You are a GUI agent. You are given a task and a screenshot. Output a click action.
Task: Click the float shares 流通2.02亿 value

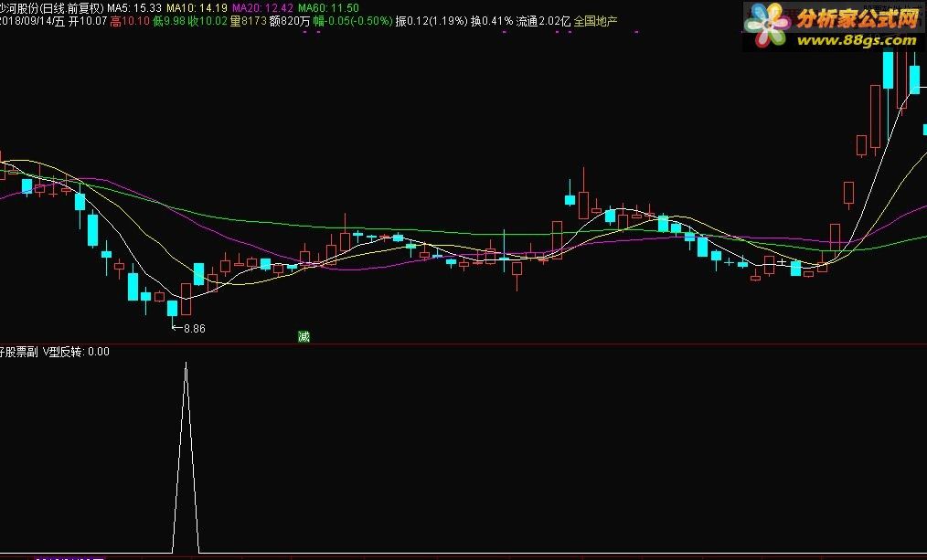point(543,21)
